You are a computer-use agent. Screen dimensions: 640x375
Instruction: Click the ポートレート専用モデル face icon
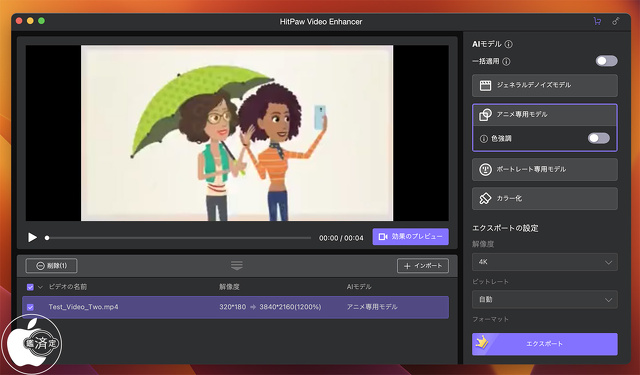[485, 169]
